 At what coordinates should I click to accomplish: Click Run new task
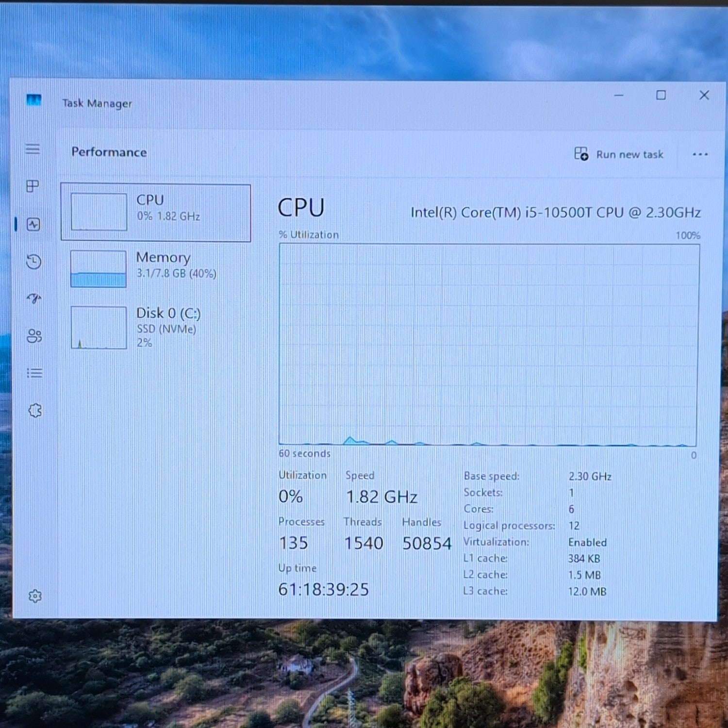618,154
